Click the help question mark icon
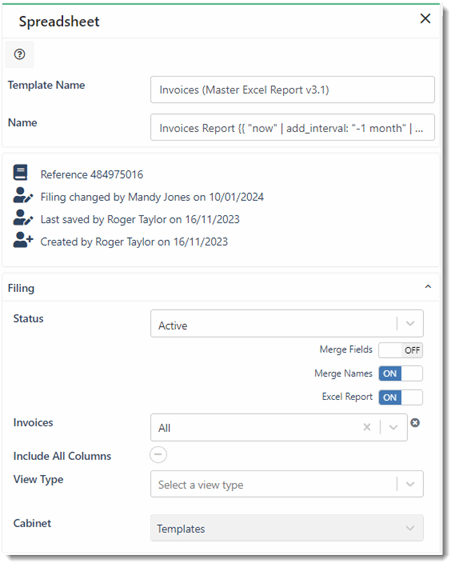 [x=20, y=55]
